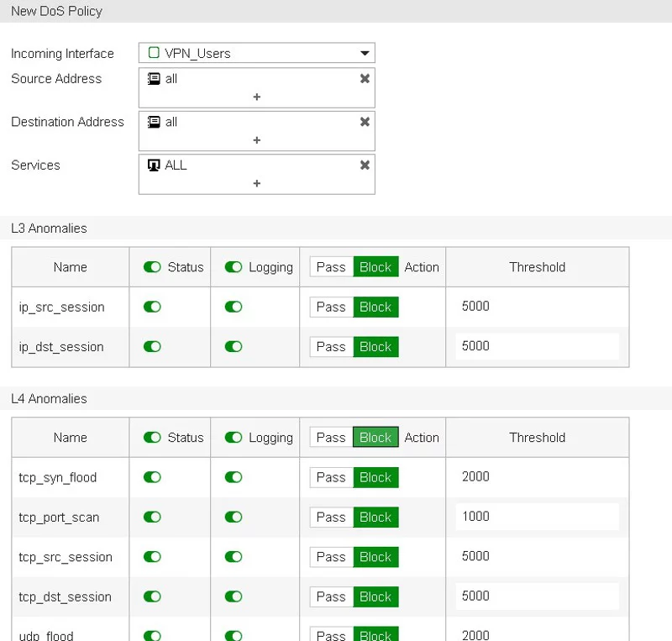Screen dimensions: 672x641
Task: Edit ip_dst_session threshold field
Action: click(537, 346)
